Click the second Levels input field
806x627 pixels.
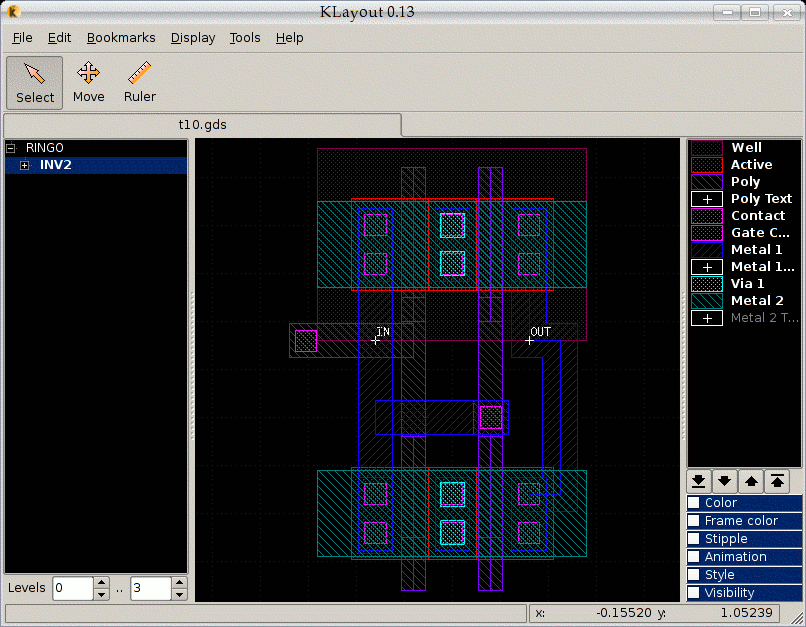(x=150, y=588)
